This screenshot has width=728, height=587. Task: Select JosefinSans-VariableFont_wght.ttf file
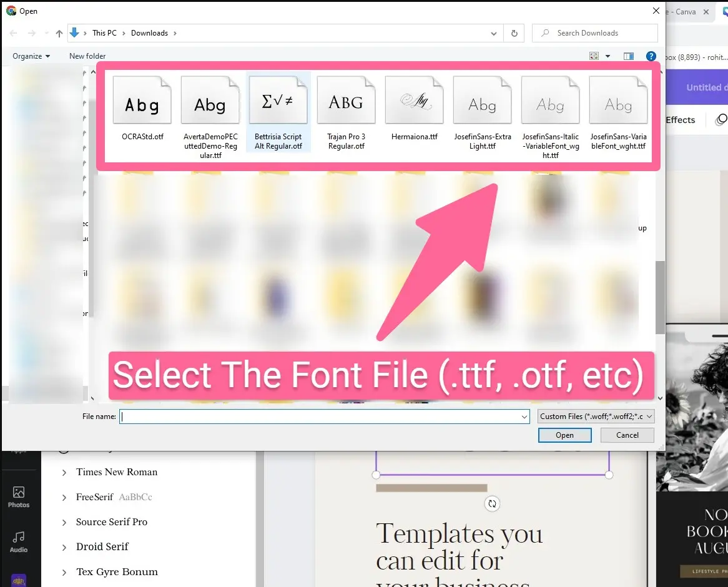618,112
